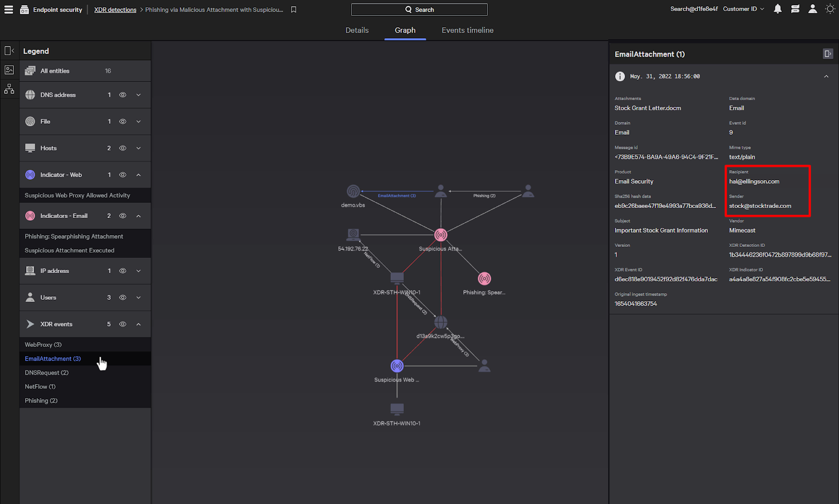Click Suspicious Web Proxy Allowed Activity indicator
Viewport: 839px width, 504px height.
click(x=77, y=195)
